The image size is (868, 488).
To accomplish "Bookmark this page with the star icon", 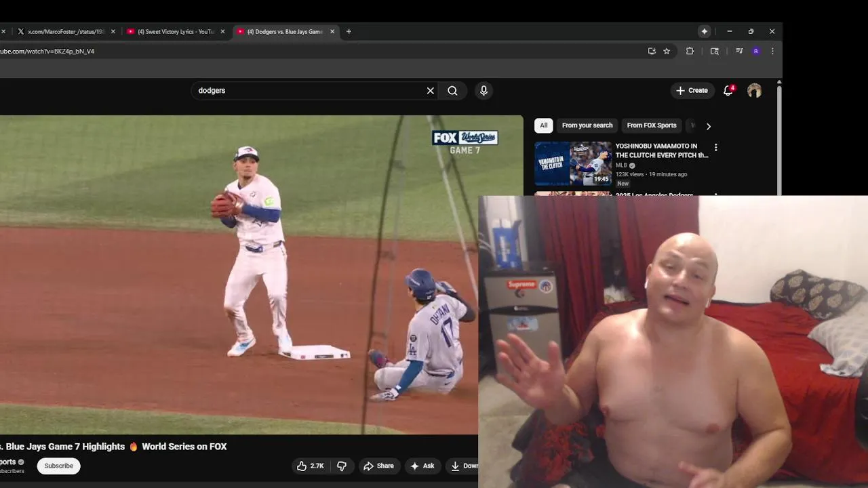I will 667,51.
